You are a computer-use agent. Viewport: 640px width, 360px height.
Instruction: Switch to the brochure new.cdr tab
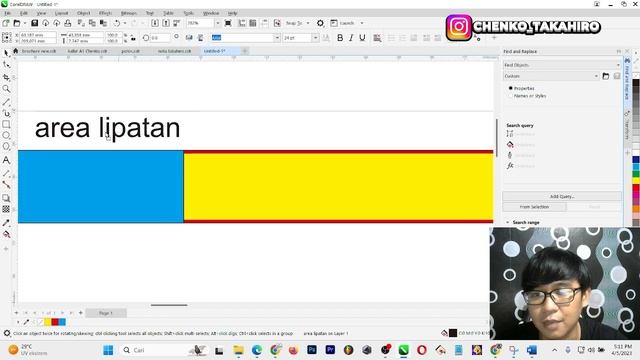39,51
